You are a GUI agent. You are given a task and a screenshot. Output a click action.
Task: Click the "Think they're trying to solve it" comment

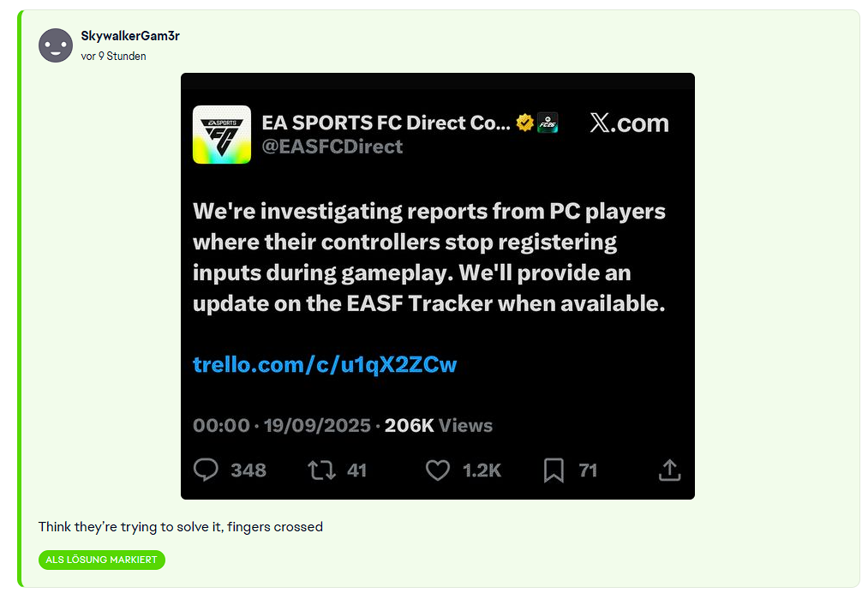(x=180, y=527)
